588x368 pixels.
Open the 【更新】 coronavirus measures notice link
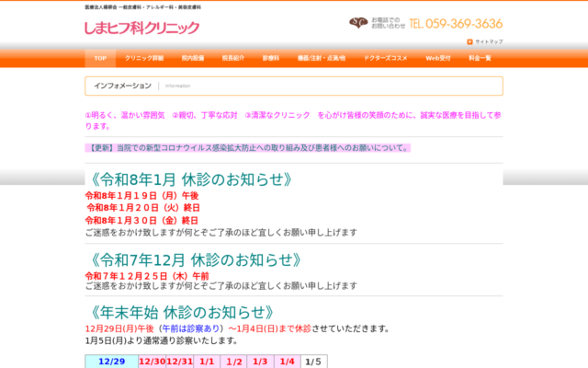point(248,147)
